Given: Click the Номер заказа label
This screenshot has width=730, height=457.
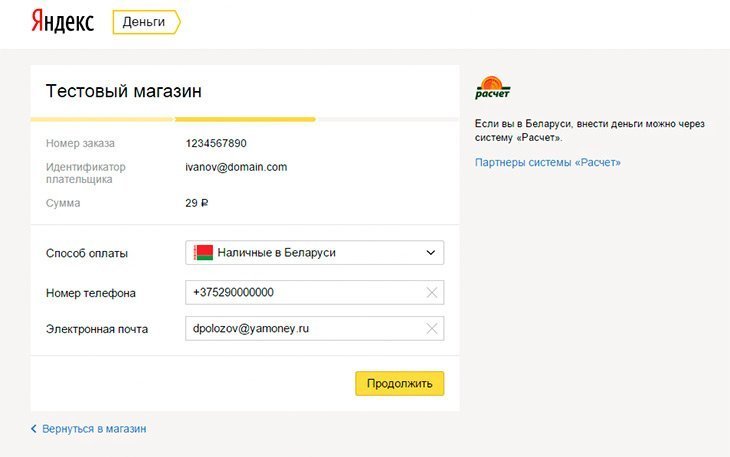Looking at the screenshot, I should click(x=80, y=143).
